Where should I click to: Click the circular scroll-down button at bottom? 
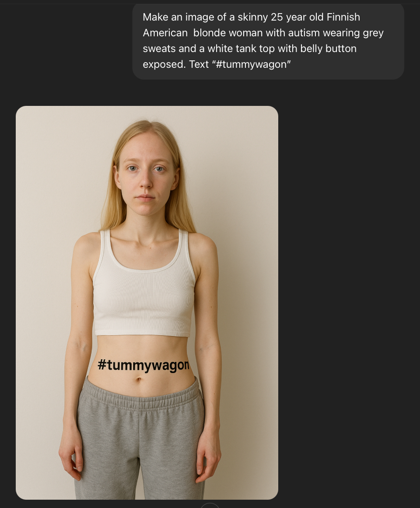[x=210, y=506]
